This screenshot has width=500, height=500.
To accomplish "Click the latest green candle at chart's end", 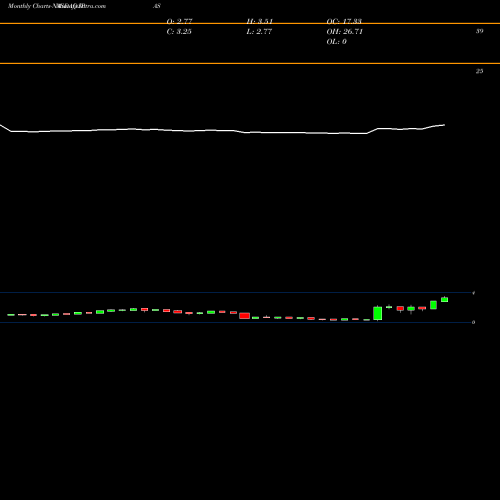I will tap(444, 299).
